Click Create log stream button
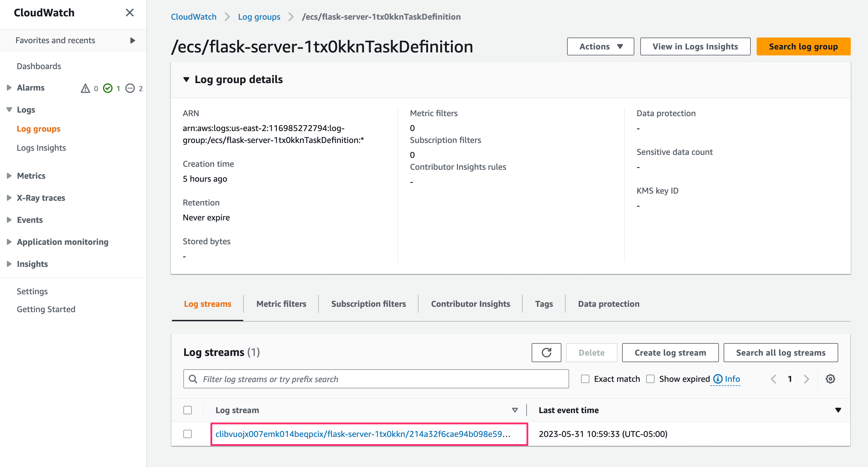This screenshot has height=467, width=868. (x=670, y=353)
